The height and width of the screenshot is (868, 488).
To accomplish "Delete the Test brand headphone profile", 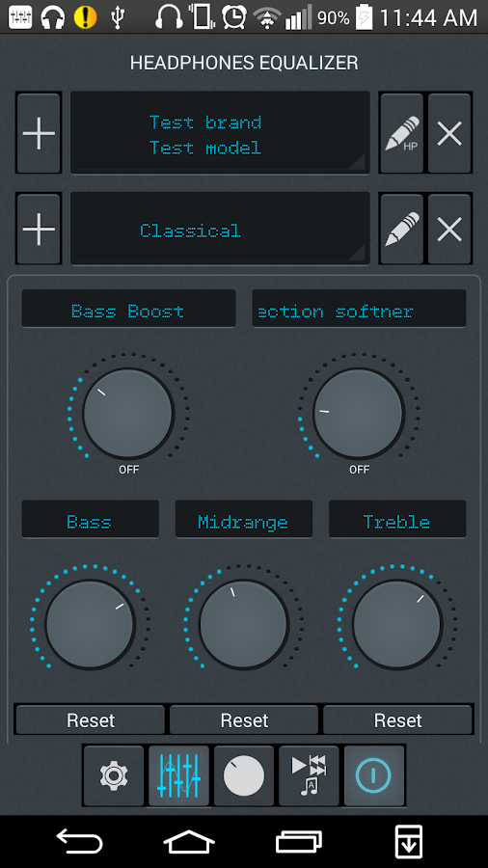I will pyautogui.click(x=449, y=133).
